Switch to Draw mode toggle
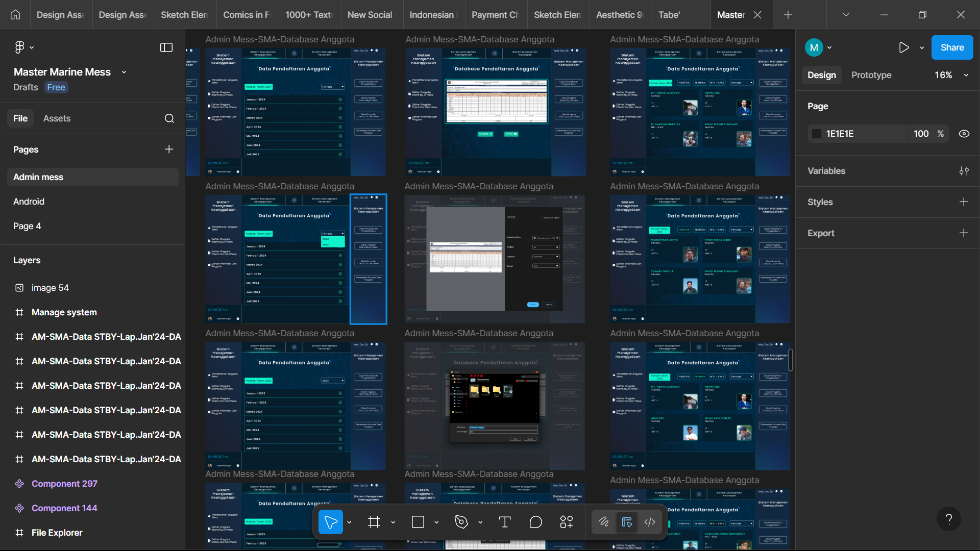The image size is (980, 551). point(604,522)
